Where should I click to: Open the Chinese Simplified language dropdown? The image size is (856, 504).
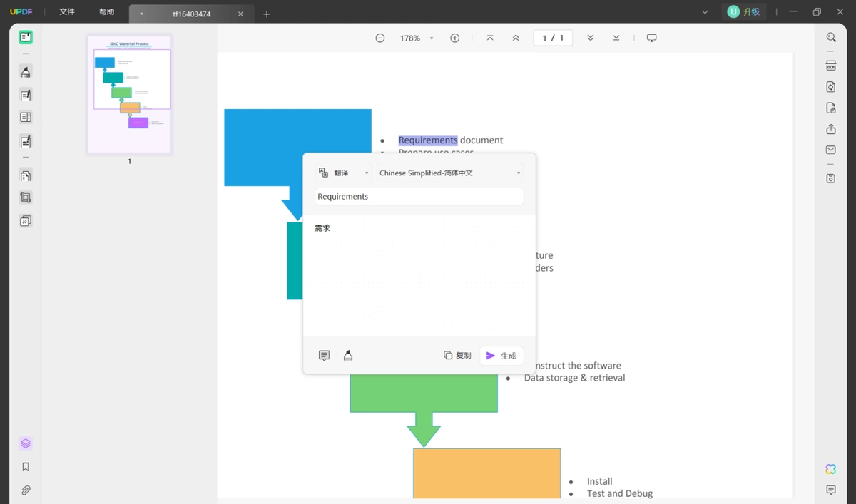(x=450, y=173)
